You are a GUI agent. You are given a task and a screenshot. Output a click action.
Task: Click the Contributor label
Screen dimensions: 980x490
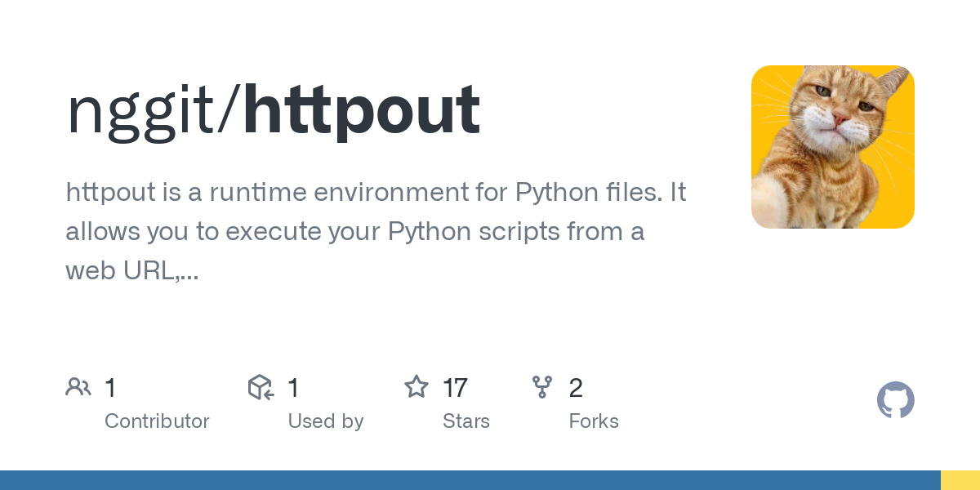coord(157,421)
